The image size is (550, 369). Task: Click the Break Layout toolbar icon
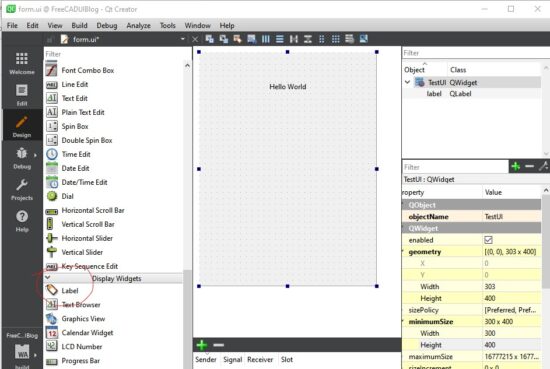tap(349, 39)
